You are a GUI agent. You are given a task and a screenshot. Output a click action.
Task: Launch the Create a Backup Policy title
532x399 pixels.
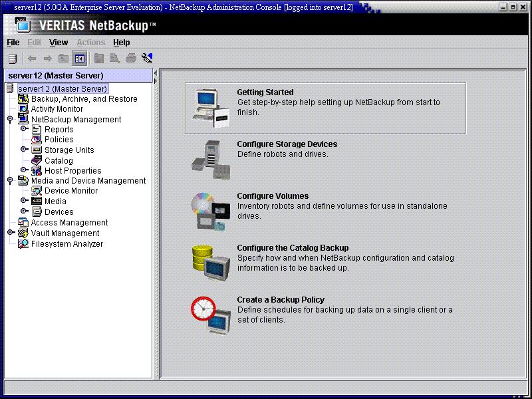point(281,300)
